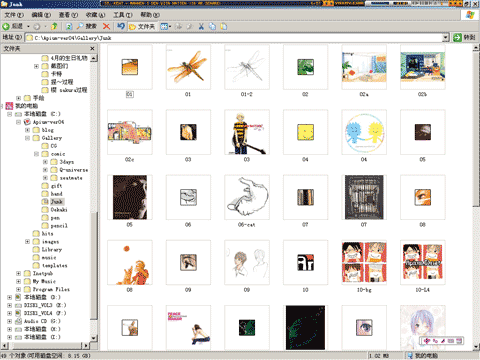Close the 文件夹 folder pane
This screenshot has height=360, width=480.
point(92,49)
